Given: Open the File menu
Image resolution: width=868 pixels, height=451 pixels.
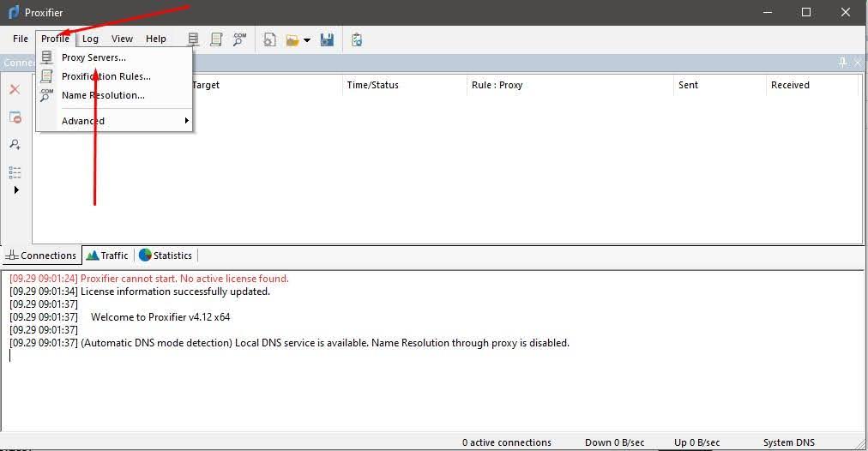Looking at the screenshot, I should pyautogui.click(x=21, y=39).
